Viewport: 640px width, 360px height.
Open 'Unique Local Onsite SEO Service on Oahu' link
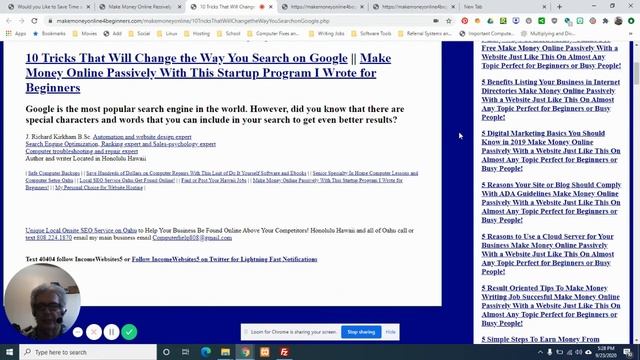[x=81, y=231]
